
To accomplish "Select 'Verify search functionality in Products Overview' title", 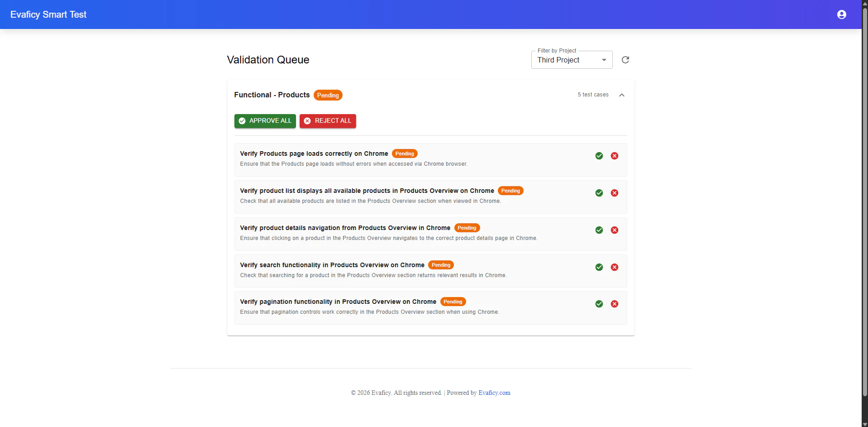I will click(x=332, y=265).
